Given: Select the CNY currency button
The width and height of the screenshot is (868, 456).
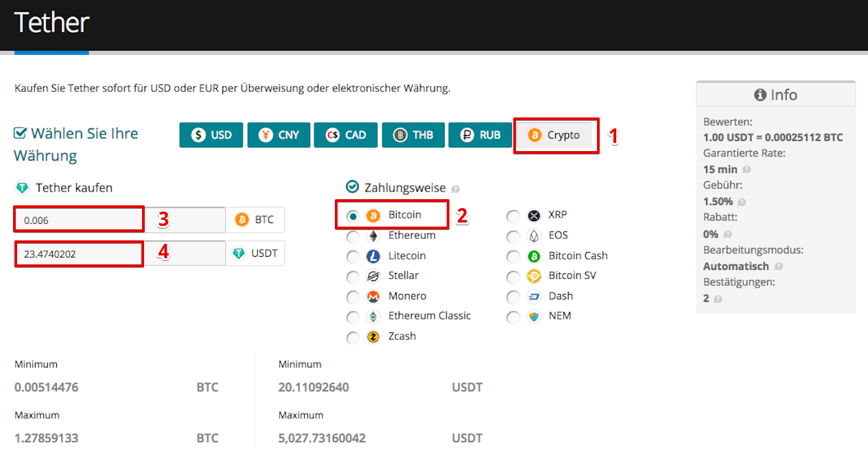Looking at the screenshot, I should pyautogui.click(x=279, y=135).
